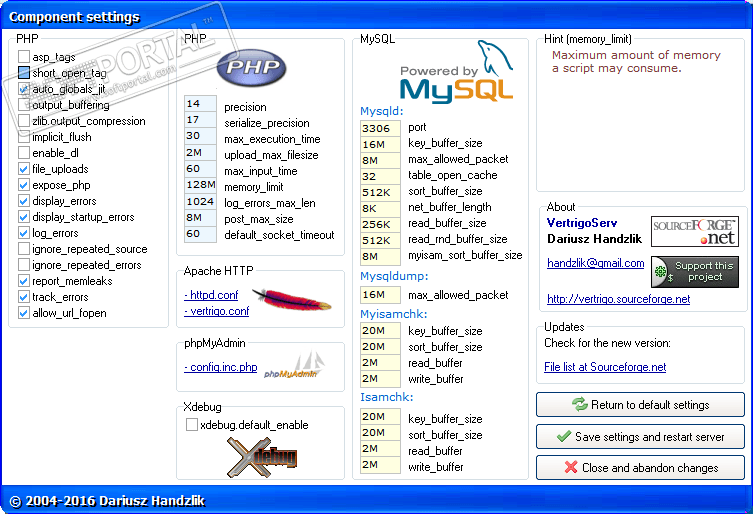Click Save settings and restart server
The width and height of the screenshot is (753, 514).
coord(640,437)
